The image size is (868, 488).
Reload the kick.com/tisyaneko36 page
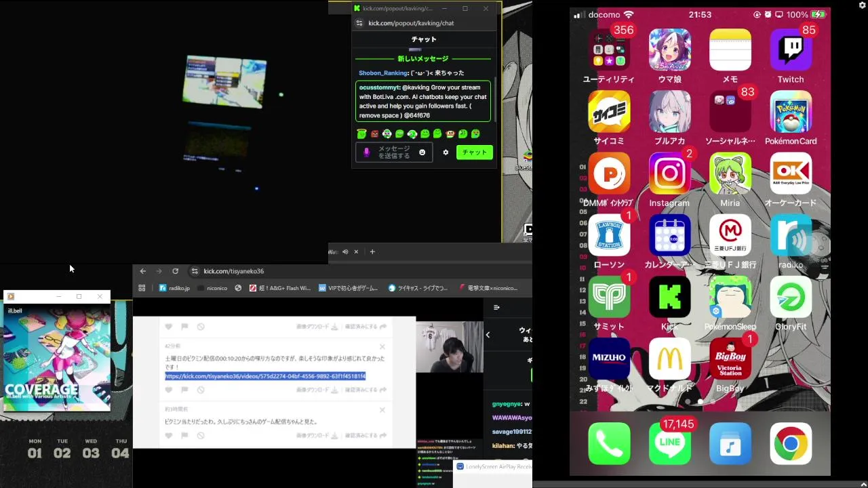(175, 271)
